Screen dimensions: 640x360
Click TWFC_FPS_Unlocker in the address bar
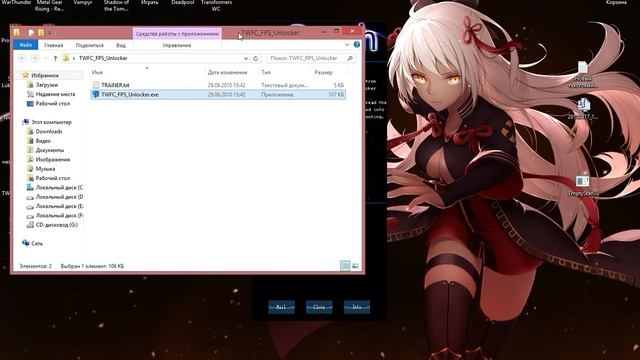pyautogui.click(x=103, y=58)
